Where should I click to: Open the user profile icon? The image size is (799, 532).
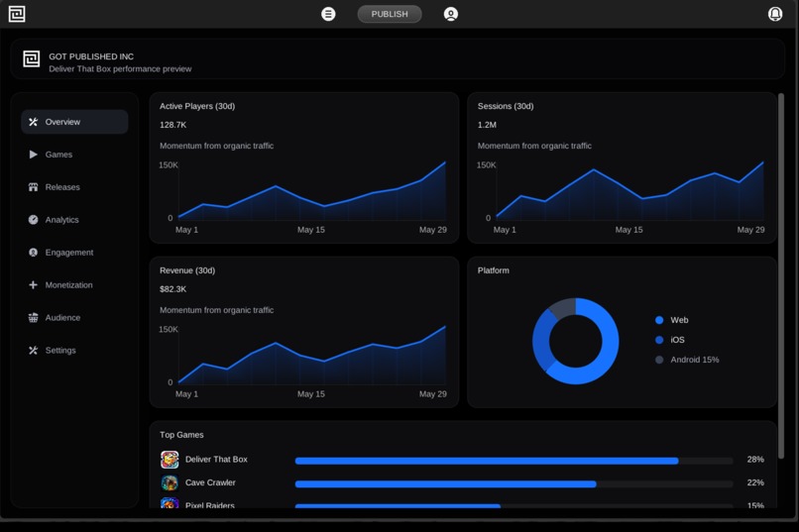(450, 14)
